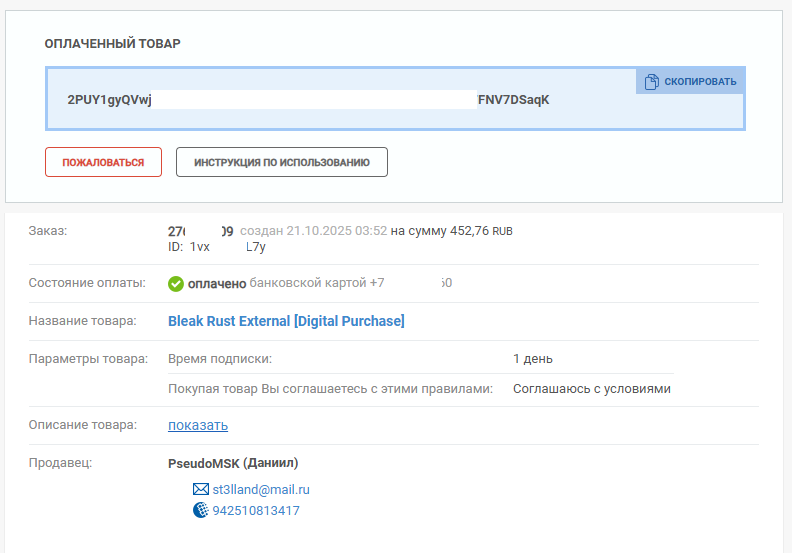Click the Состояние оплаты label

click(x=87, y=283)
